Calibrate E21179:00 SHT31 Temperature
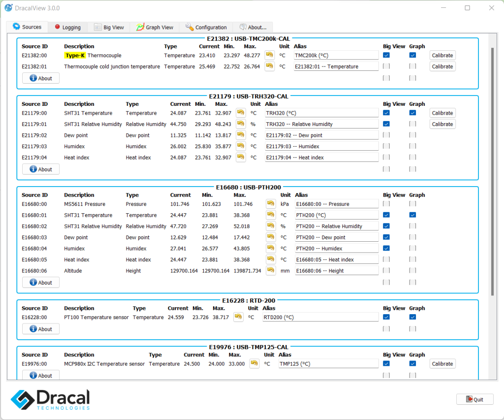The width and height of the screenshot is (504, 420). coord(442,113)
